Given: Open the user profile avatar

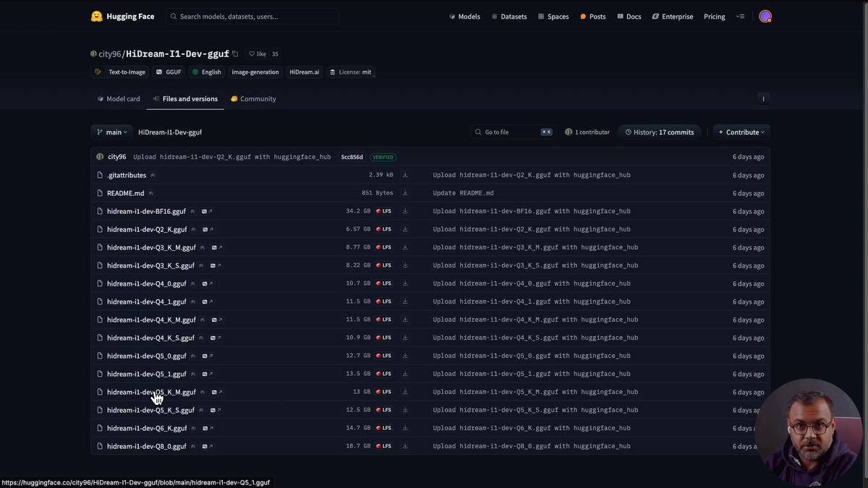Looking at the screenshot, I should coord(765,16).
